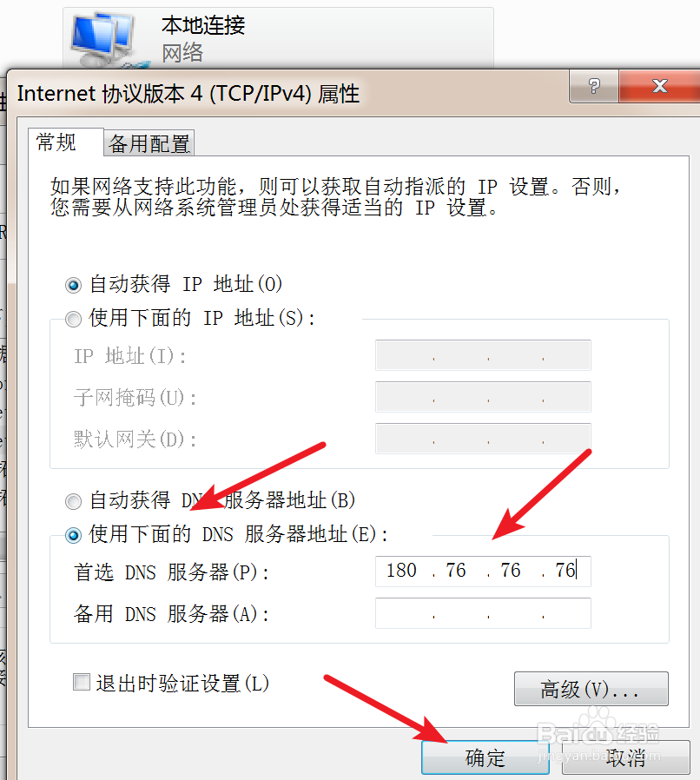Click the IP 地址 input field
Viewport: 700px width, 780px height.
(483, 355)
